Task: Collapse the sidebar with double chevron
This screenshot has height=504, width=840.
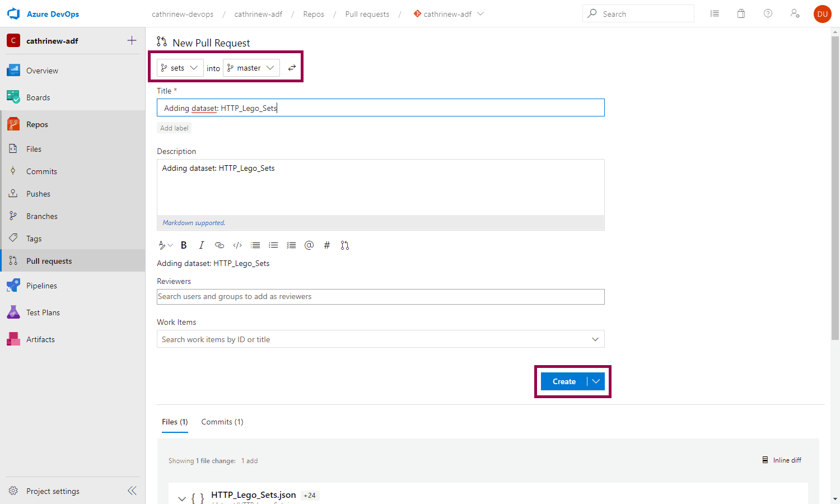Action: click(132, 491)
